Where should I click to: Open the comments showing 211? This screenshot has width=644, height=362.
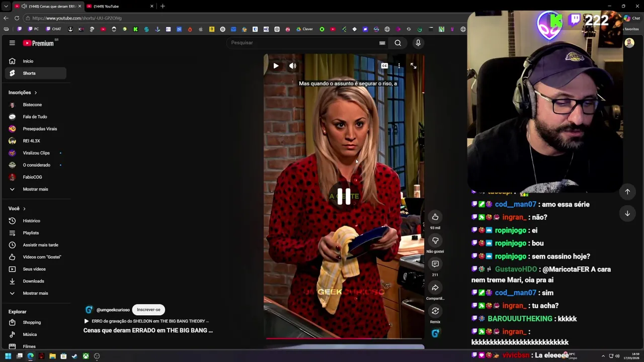click(x=435, y=264)
